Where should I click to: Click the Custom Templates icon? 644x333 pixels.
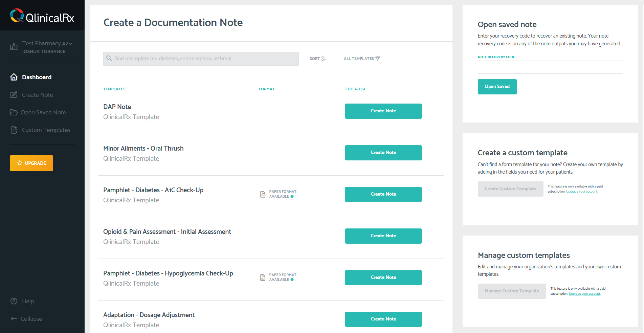coord(14,130)
